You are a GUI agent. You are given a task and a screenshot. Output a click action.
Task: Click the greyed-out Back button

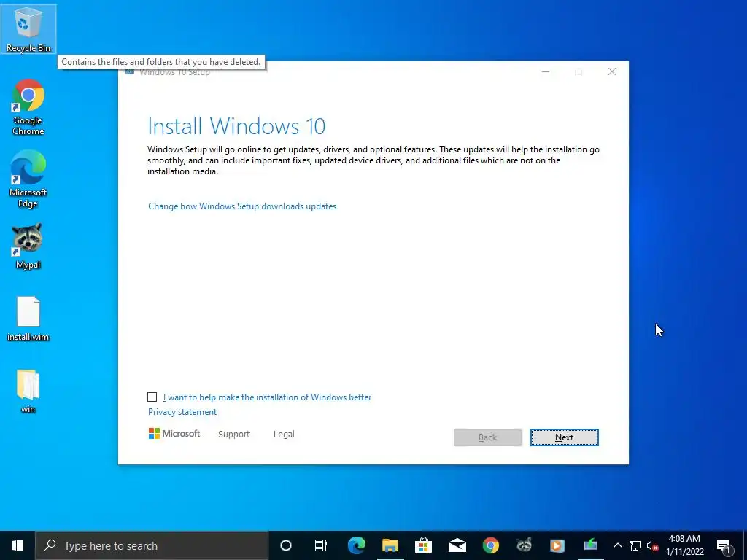tap(487, 437)
